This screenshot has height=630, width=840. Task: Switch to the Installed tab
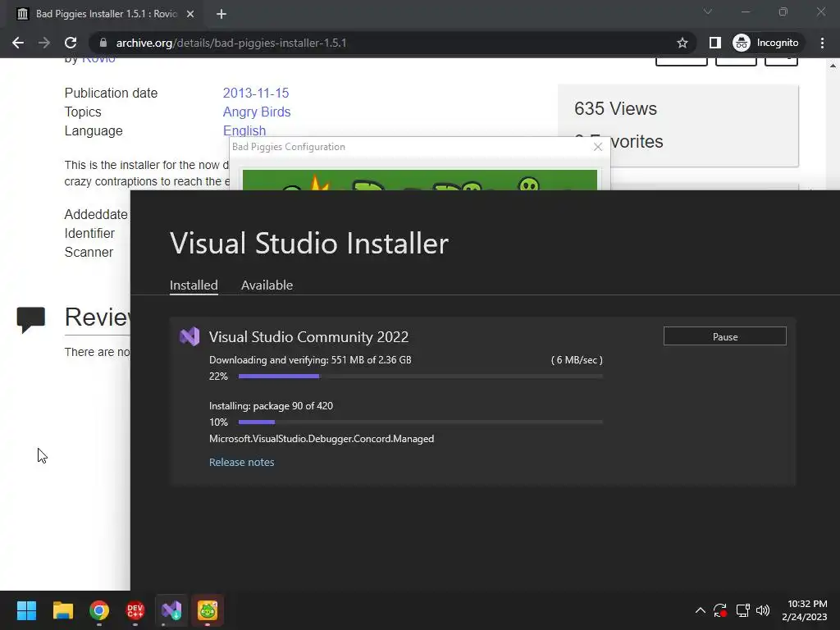tap(194, 285)
